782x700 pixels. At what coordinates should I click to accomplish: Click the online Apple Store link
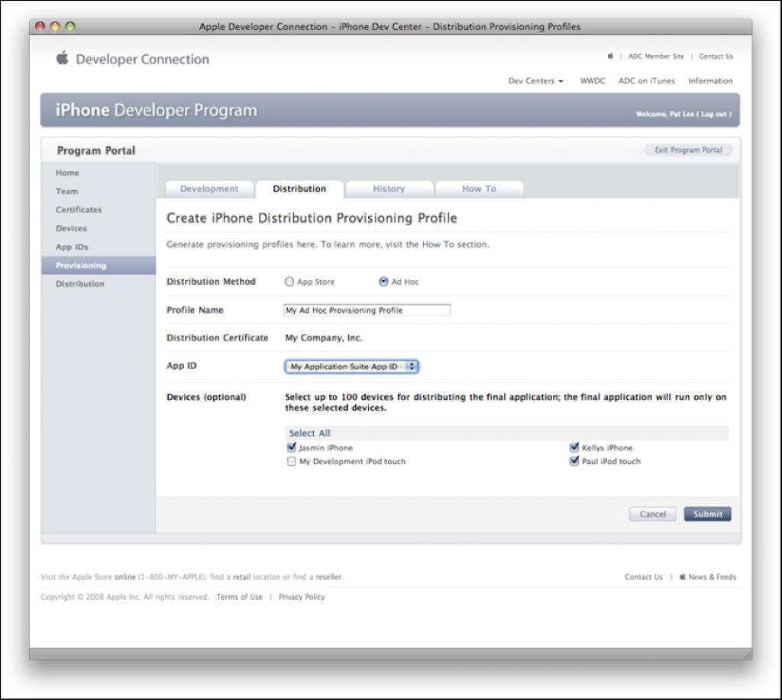click(124, 577)
